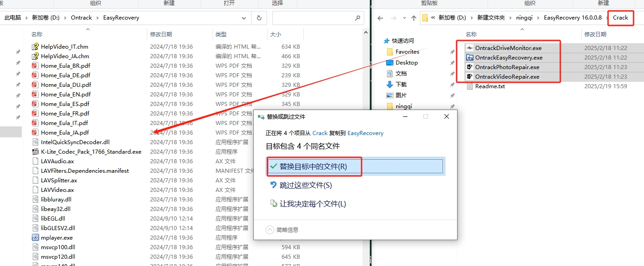The image size is (644, 266).
Task: Expand breadcrumb chevron after Ontrack
Action: (98, 18)
